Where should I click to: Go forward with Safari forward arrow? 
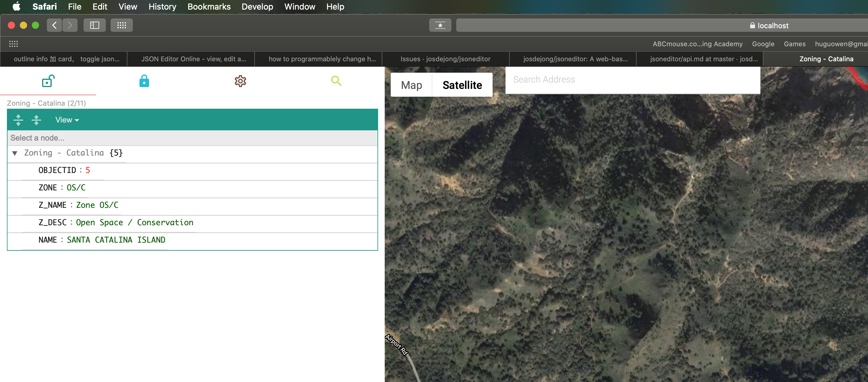(70, 25)
